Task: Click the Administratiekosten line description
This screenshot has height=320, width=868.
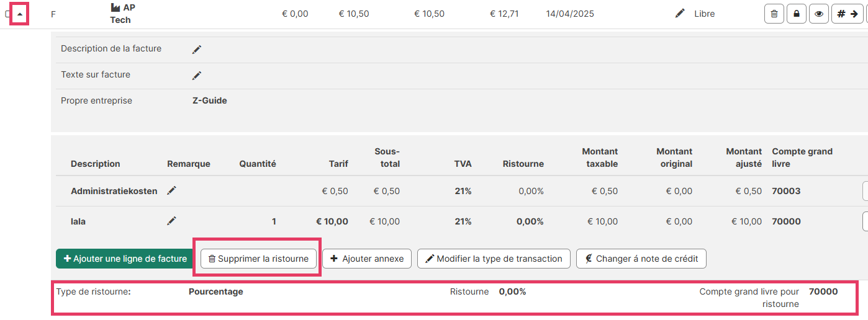Action: 114,191
